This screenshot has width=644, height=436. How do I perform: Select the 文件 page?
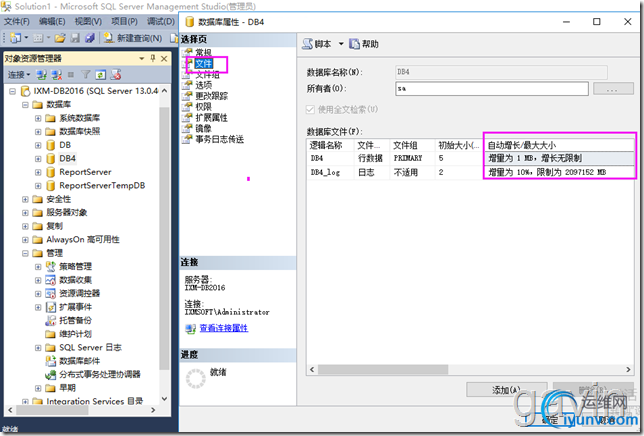tap(204, 64)
